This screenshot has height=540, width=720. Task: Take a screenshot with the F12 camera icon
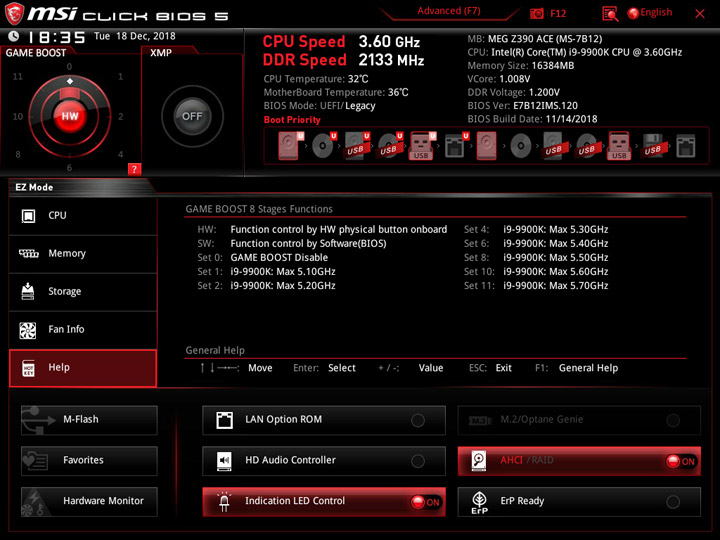tap(536, 13)
